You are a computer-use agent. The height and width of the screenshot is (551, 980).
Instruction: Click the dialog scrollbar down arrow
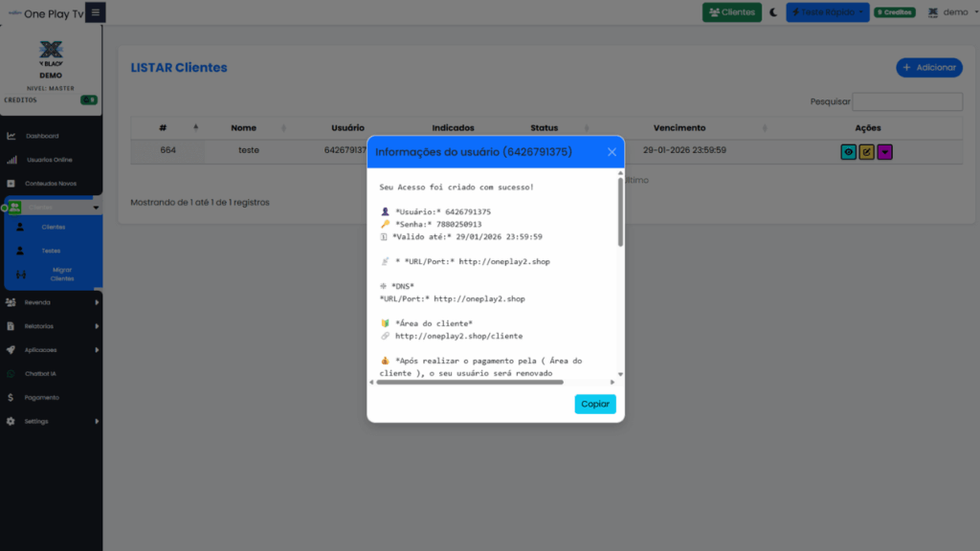tap(620, 375)
